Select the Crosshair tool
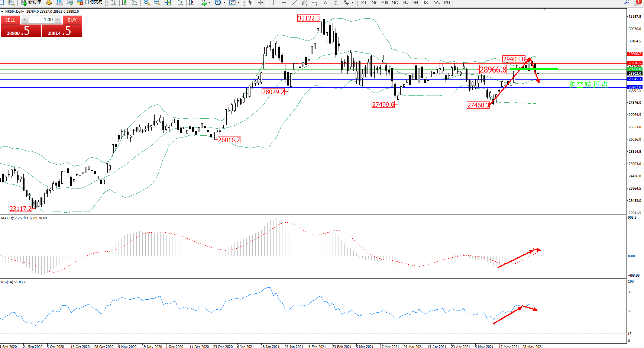The width and height of the screenshot is (644, 348). (261, 3)
